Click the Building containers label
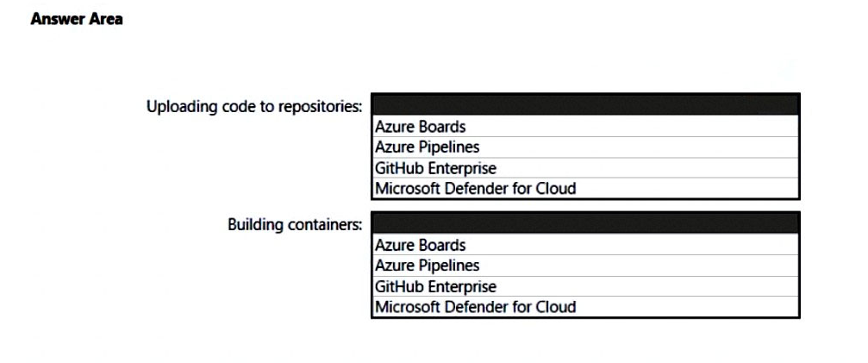Image resolution: width=868 pixels, height=363 pixels. tap(294, 225)
